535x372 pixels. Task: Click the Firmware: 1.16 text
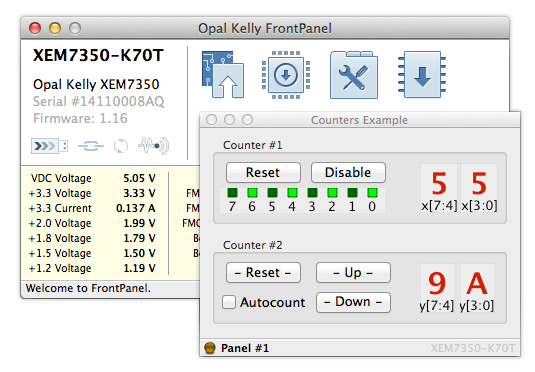[x=80, y=118]
